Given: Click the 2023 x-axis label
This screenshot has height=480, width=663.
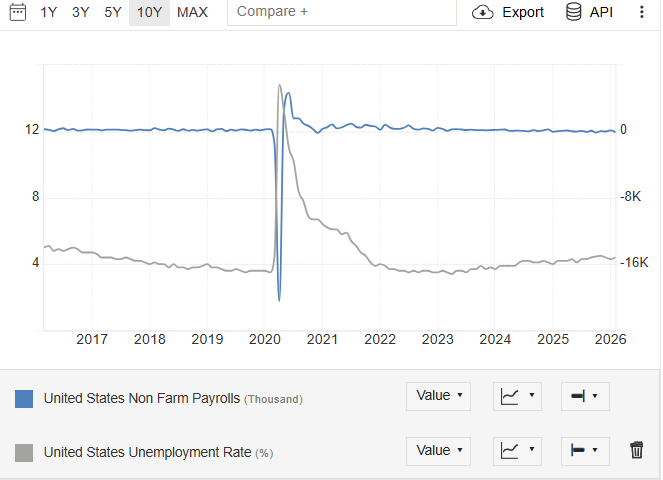Looking at the screenshot, I should 438,339.
